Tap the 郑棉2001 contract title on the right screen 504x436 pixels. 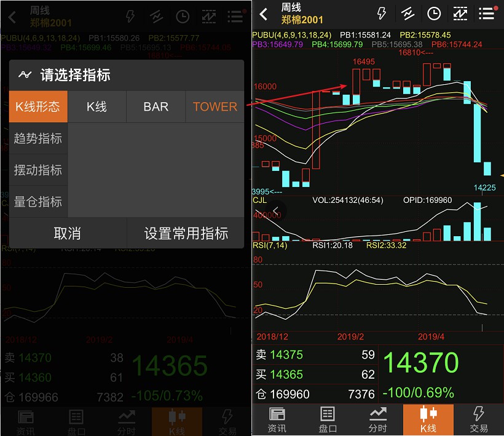(302, 20)
